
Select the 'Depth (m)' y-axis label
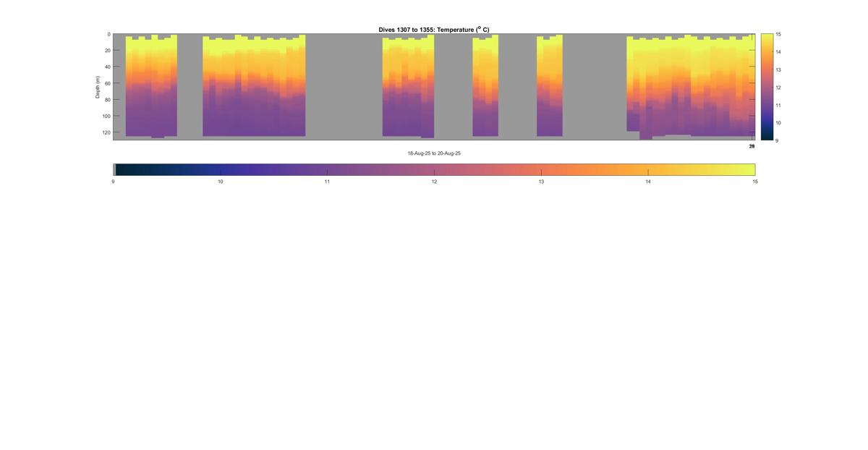coord(98,87)
